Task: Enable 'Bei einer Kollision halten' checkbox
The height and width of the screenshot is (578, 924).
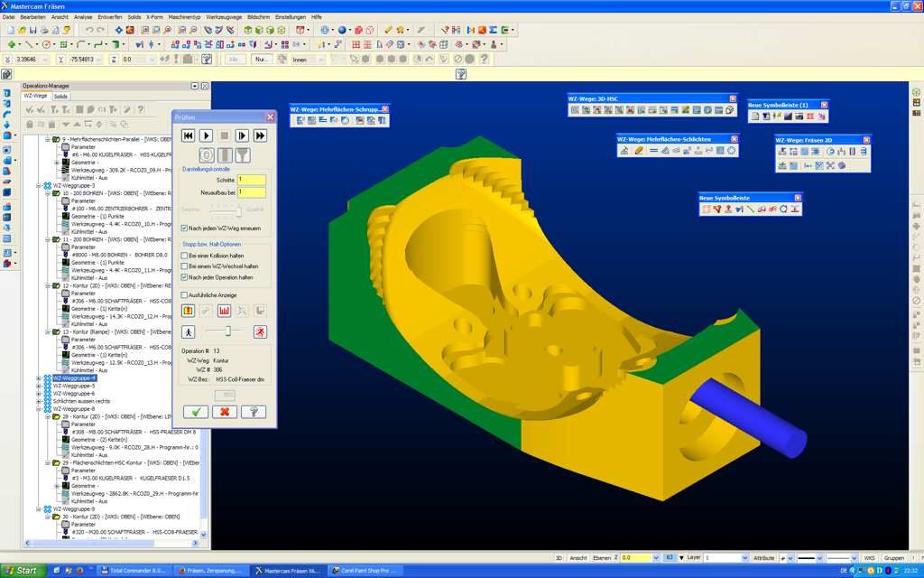Action: 185,256
